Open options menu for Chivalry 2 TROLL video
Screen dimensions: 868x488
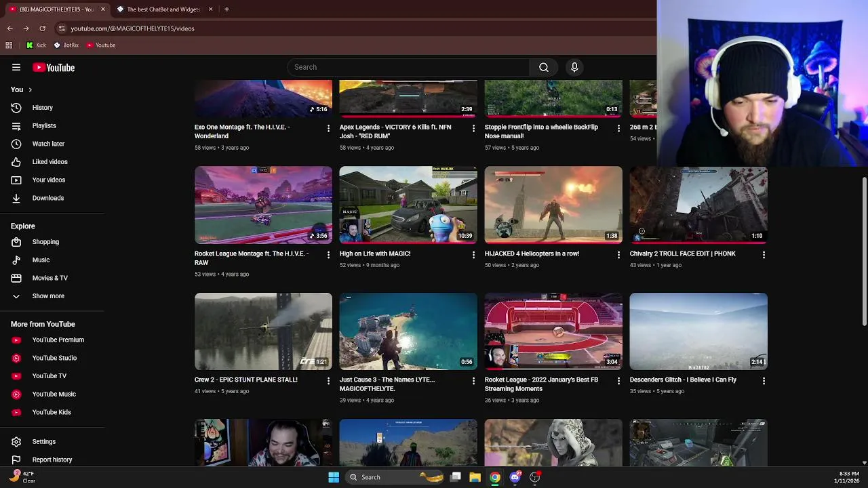[764, 255]
